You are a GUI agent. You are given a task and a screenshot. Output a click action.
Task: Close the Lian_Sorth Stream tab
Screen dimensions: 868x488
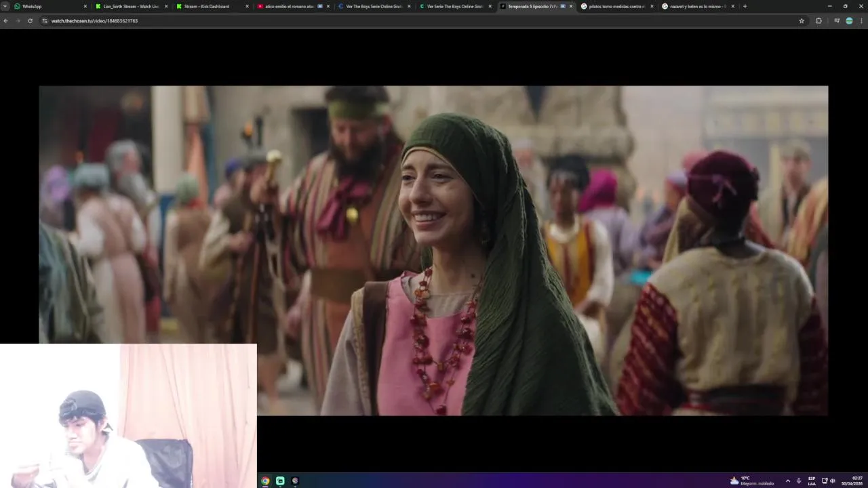tap(165, 6)
